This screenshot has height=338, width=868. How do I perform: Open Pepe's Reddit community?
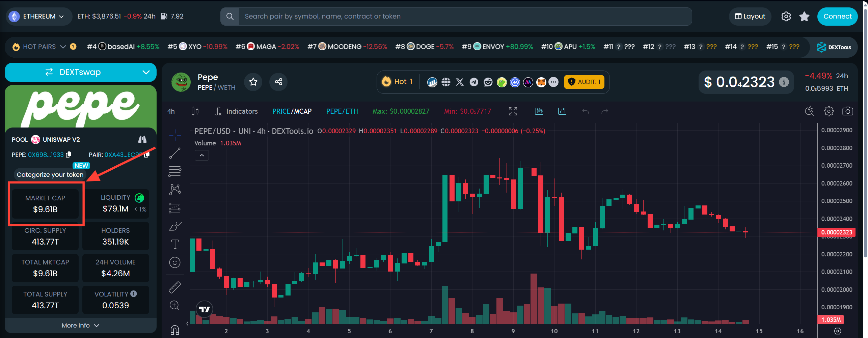[488, 82]
